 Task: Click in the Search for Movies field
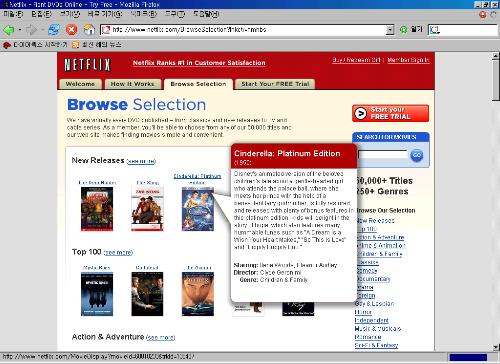383,155
